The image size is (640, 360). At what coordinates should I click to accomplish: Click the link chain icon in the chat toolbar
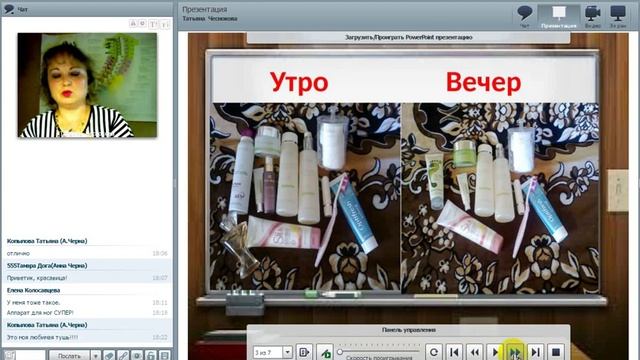pyautogui.click(x=123, y=356)
